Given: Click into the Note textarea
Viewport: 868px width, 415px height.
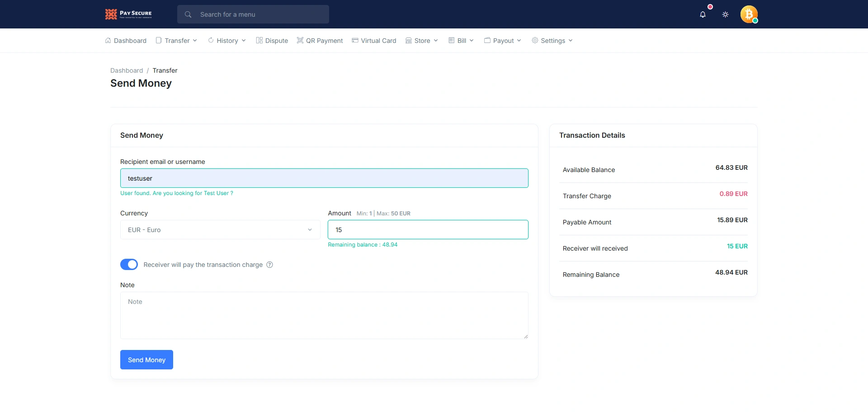Looking at the screenshot, I should pyautogui.click(x=324, y=315).
